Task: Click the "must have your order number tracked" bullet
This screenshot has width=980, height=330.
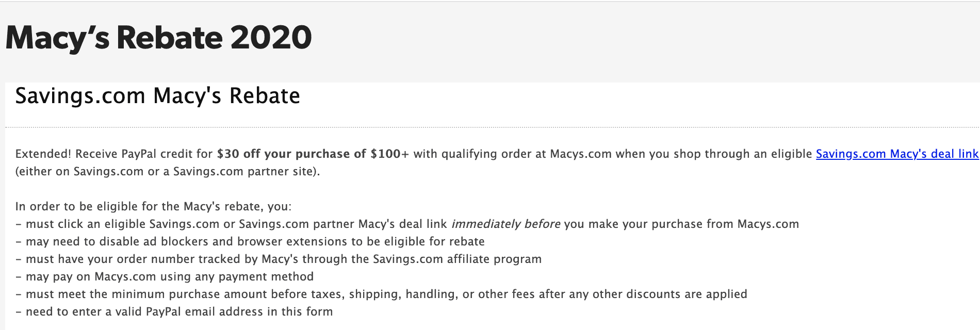Action: click(279, 259)
